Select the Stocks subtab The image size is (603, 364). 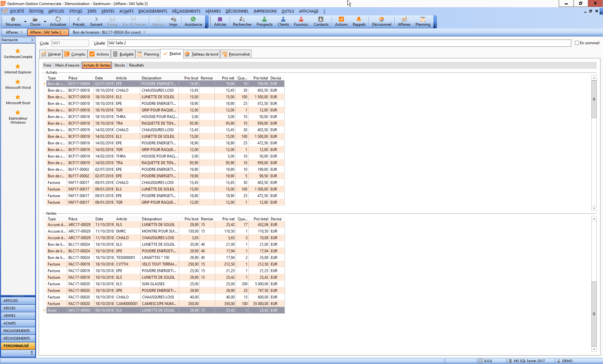coord(120,65)
